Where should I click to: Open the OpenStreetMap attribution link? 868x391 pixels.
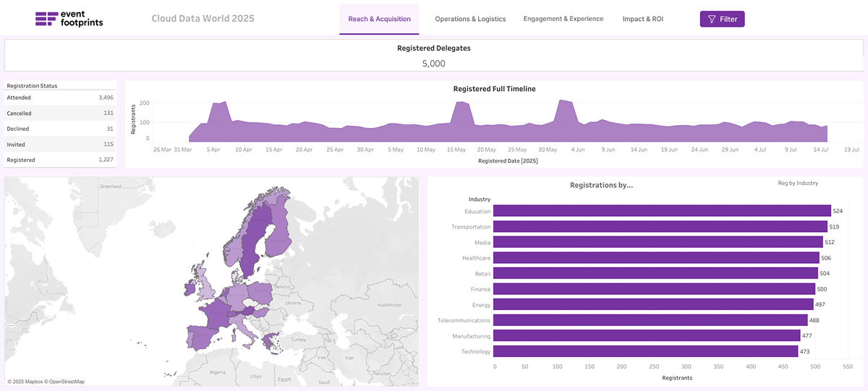[x=67, y=382]
